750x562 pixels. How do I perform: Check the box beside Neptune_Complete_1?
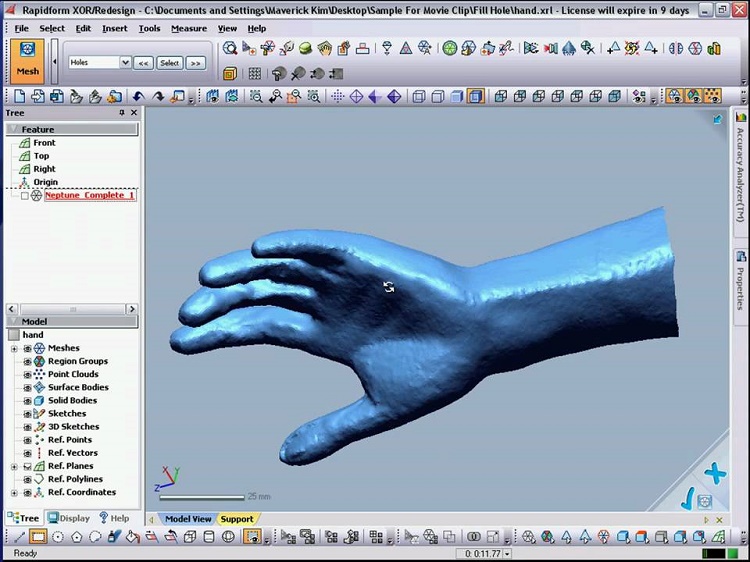pos(25,196)
